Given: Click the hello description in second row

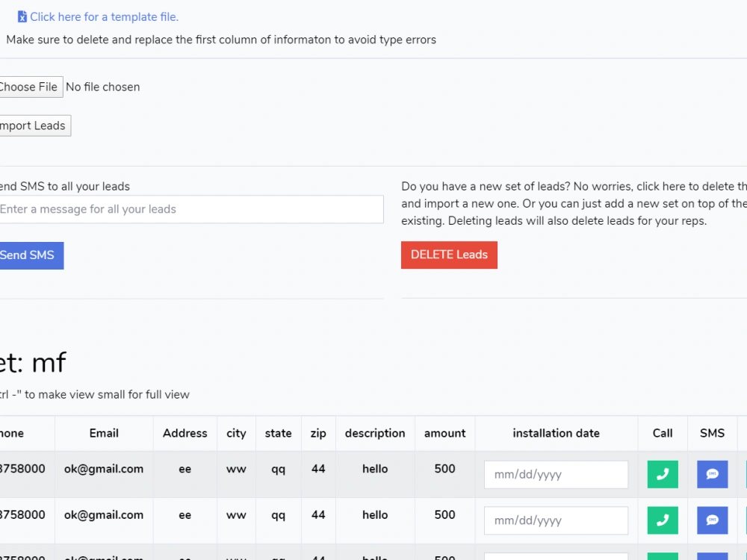Looking at the screenshot, I should pos(375,515).
